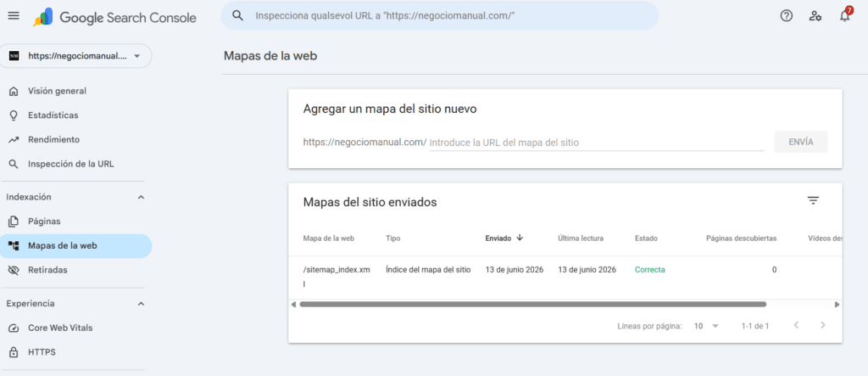Click the discovered pages value 0

775,270
